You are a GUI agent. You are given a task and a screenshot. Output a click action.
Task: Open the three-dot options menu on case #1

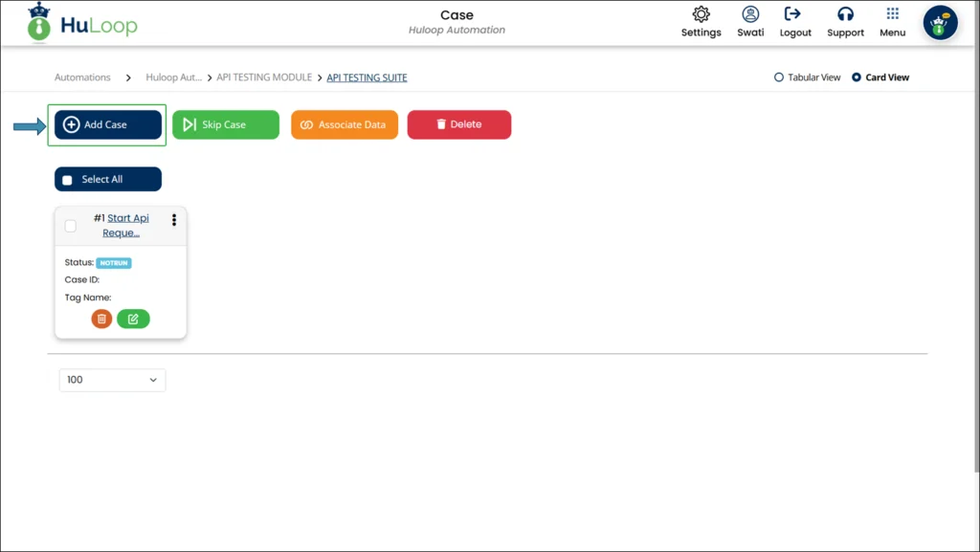[174, 220]
